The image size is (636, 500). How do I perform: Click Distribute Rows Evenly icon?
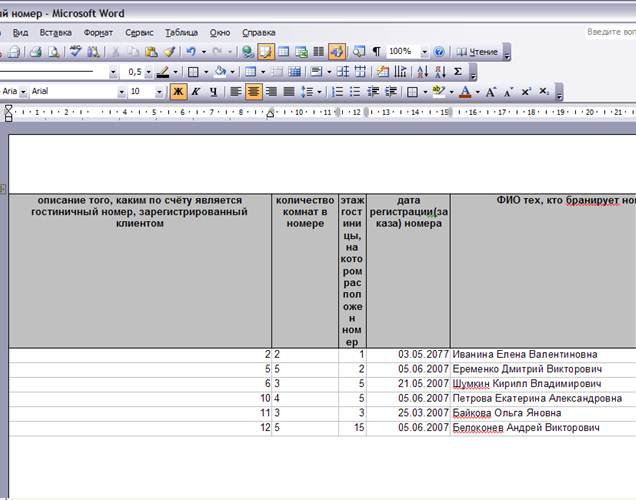pos(343,72)
